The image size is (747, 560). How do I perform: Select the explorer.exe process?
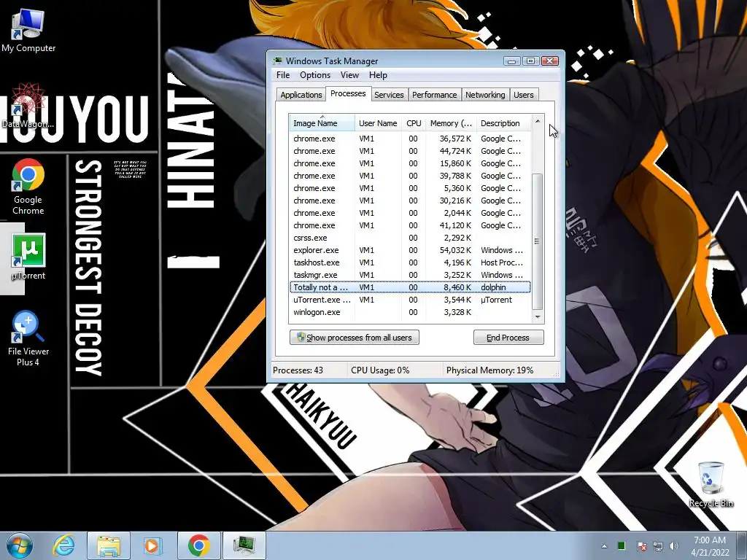(x=410, y=250)
